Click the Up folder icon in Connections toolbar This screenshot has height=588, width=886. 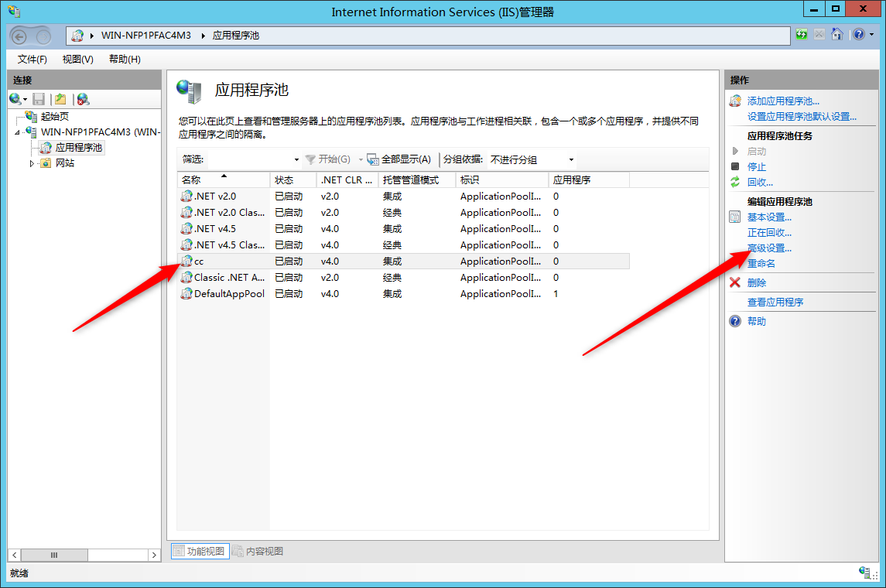pos(60,99)
